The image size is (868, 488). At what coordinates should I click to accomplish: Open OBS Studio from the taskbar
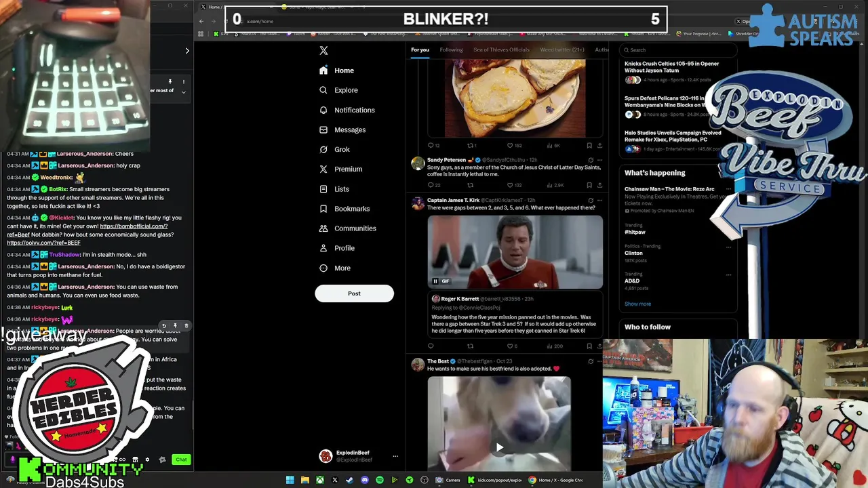tap(425, 480)
